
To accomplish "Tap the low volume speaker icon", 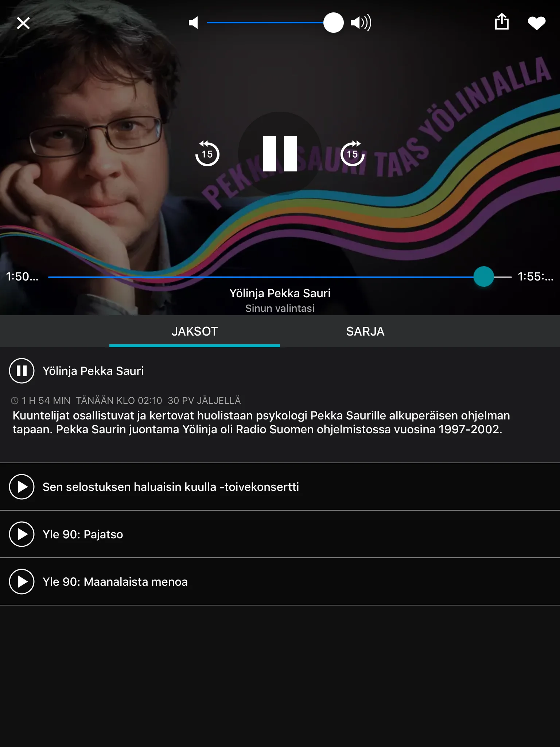I will click(193, 23).
